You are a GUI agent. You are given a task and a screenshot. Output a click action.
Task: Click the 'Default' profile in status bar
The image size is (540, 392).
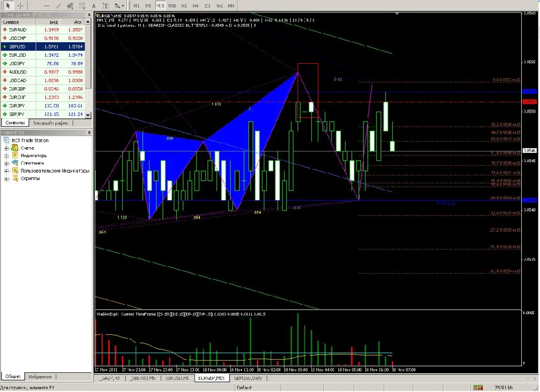tap(244, 388)
